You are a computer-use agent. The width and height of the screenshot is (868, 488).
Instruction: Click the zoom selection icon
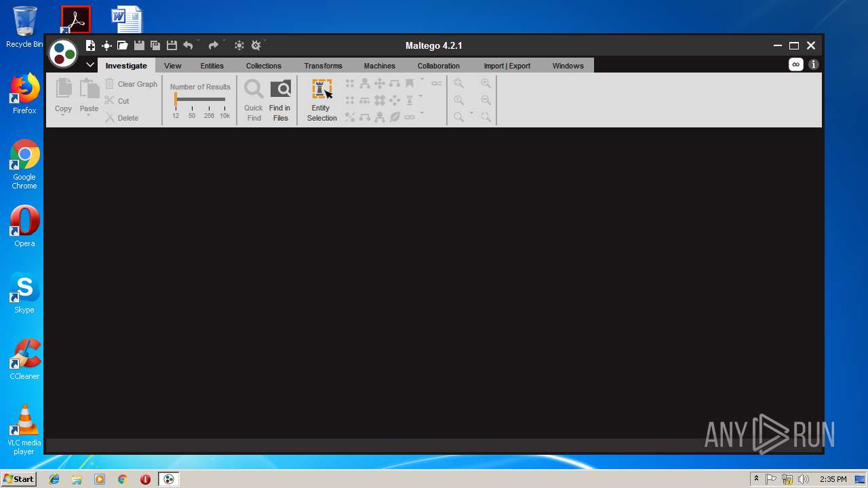click(x=486, y=117)
